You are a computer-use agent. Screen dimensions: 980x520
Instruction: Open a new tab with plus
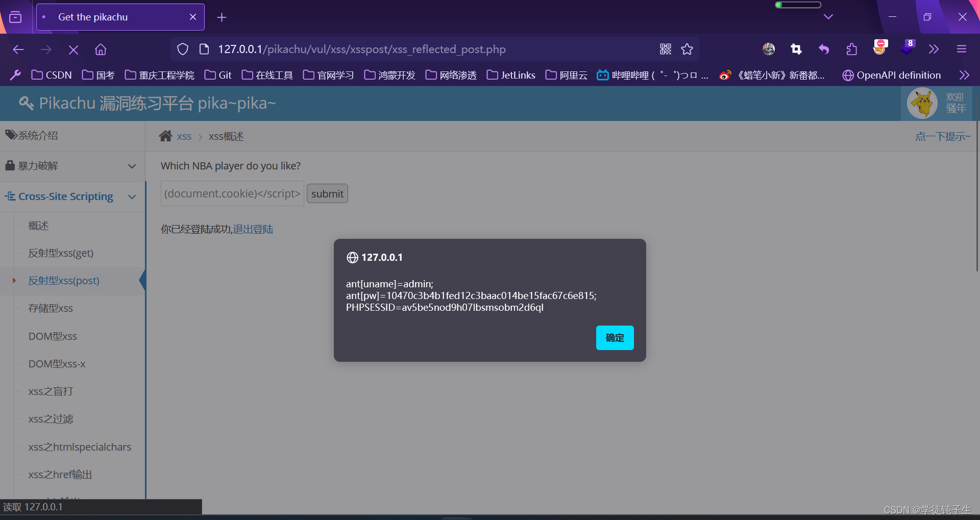pyautogui.click(x=222, y=17)
